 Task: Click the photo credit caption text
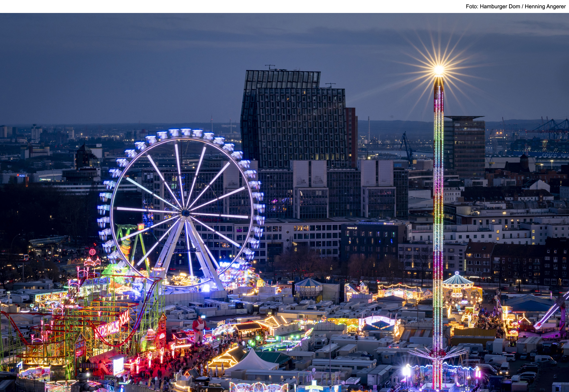(x=516, y=7)
